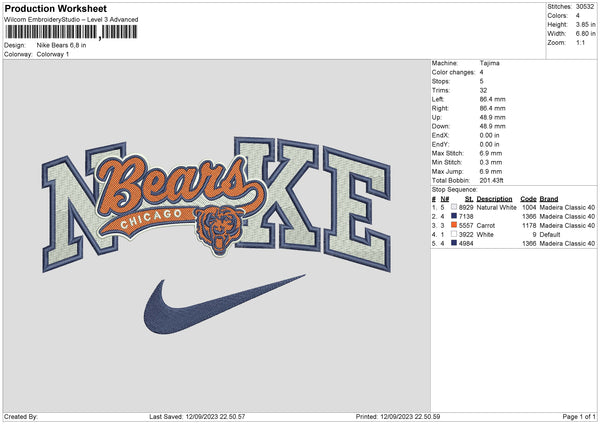Click the stitch count "3922"
600x424 pixels.
466,235
